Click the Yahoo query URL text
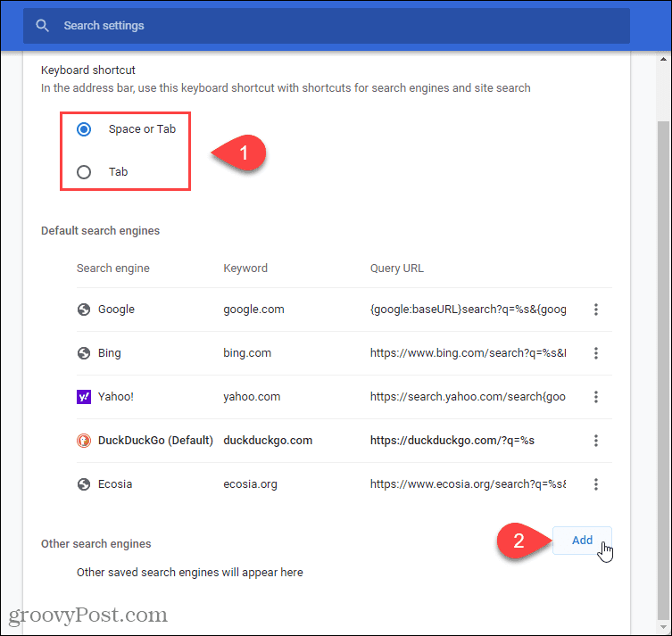The image size is (672, 636). pos(468,397)
